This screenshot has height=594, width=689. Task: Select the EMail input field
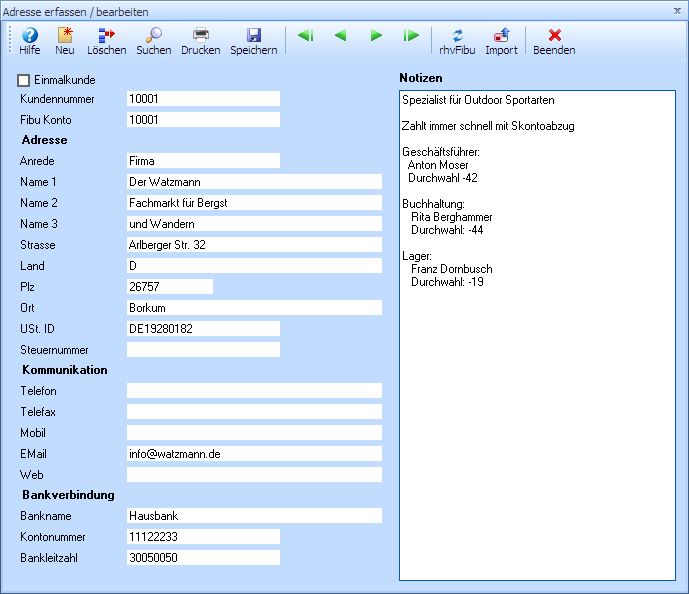click(254, 453)
